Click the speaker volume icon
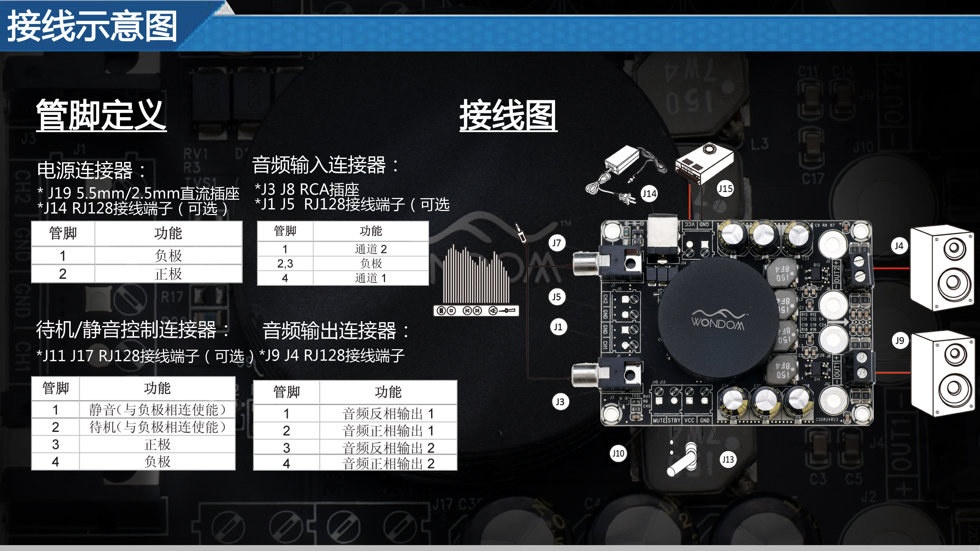This screenshot has width=980, height=551. pos(493,311)
